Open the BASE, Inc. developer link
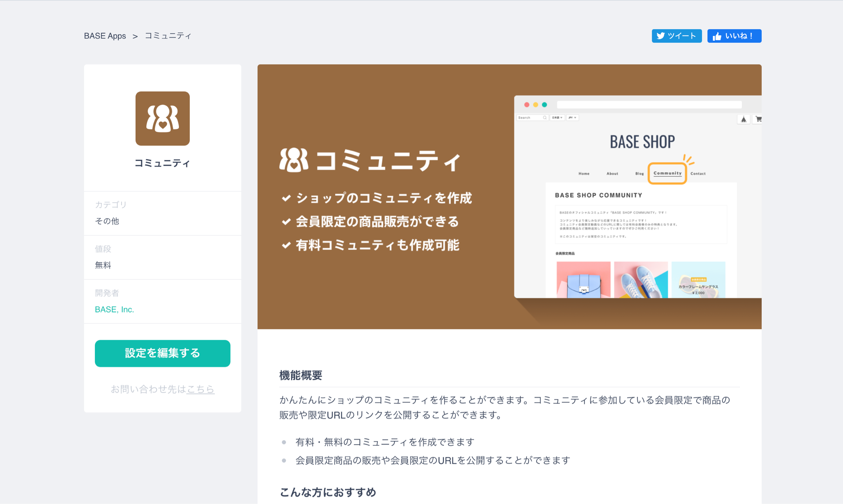The image size is (843, 504). point(114,310)
